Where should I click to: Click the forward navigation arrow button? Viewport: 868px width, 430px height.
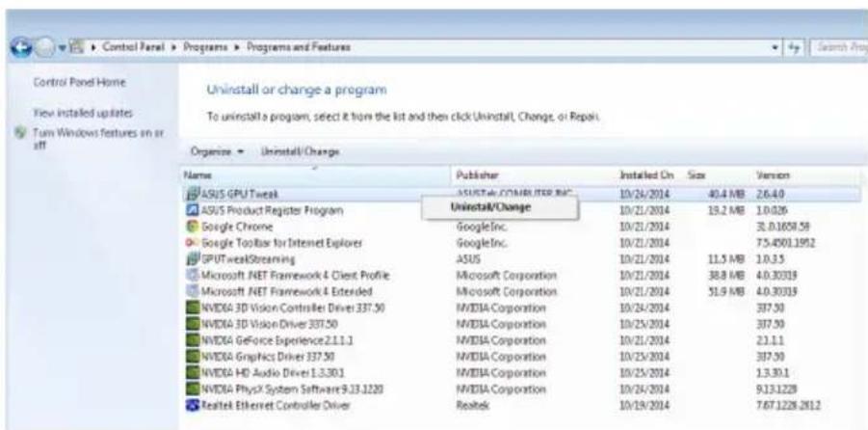43,48
